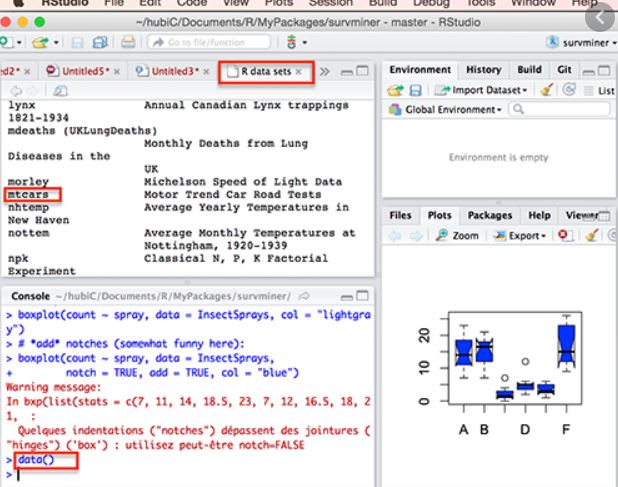This screenshot has width=618, height=487.
Task: Click the Zoom plot button
Action: [457, 236]
